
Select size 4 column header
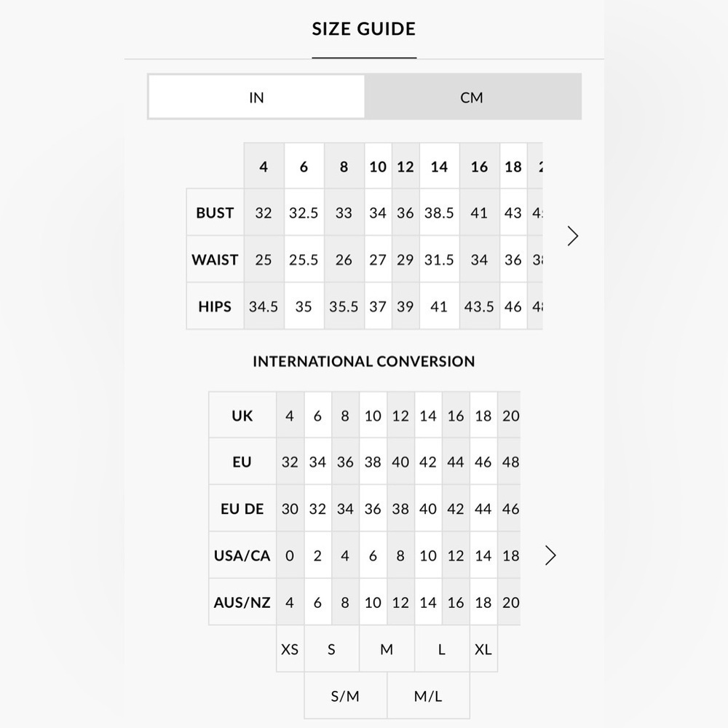(x=264, y=166)
